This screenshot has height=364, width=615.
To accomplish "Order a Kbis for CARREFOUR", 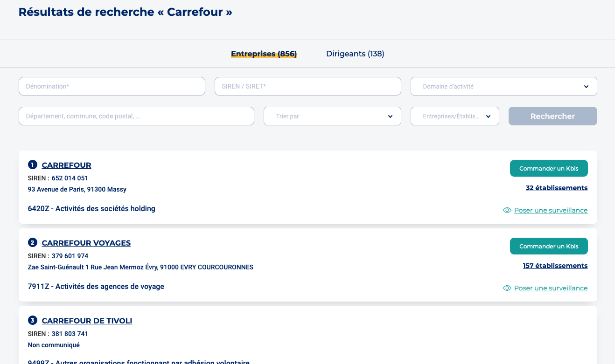I will [x=549, y=168].
